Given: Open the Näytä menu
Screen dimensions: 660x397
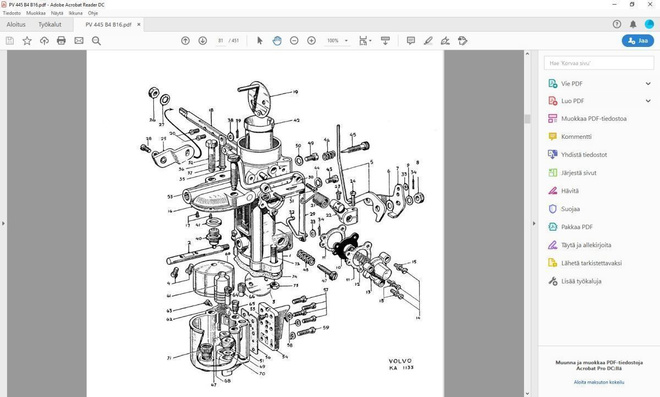Looking at the screenshot, I should point(57,13).
